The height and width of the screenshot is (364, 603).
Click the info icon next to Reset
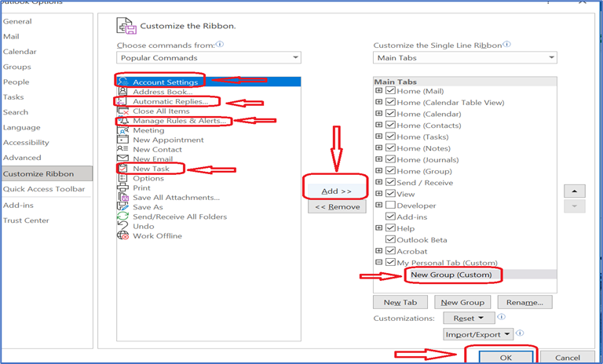[x=502, y=317]
